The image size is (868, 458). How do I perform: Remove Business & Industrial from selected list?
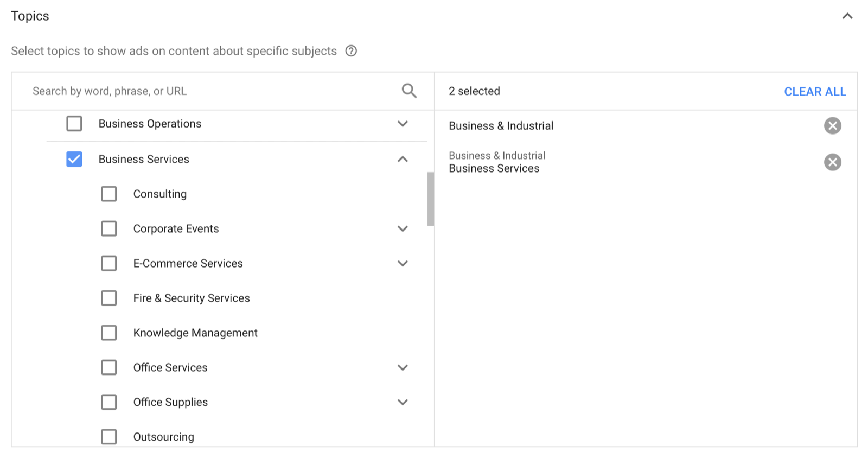point(832,126)
